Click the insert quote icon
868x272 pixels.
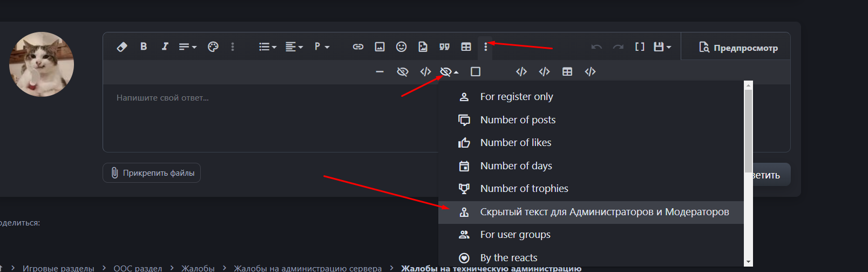click(444, 47)
